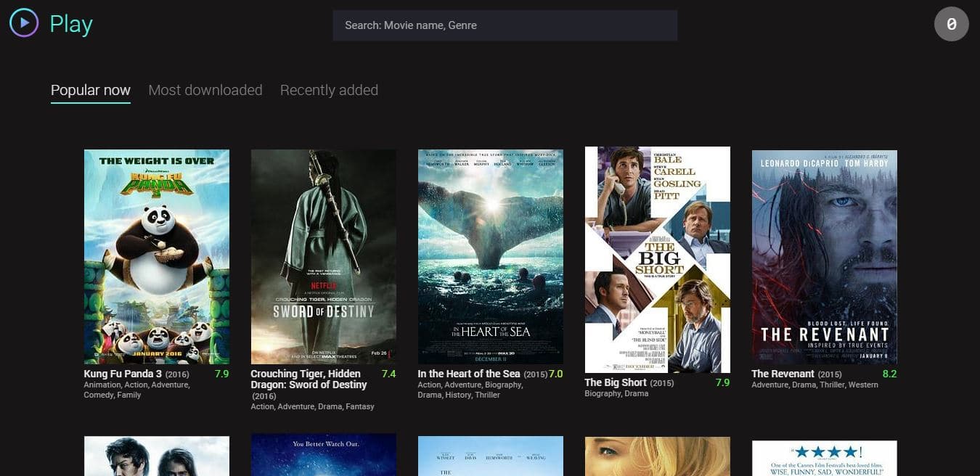Click the 7.4 rating for Sword of Destiny
Viewport: 980px width, 476px height.
[x=388, y=374]
